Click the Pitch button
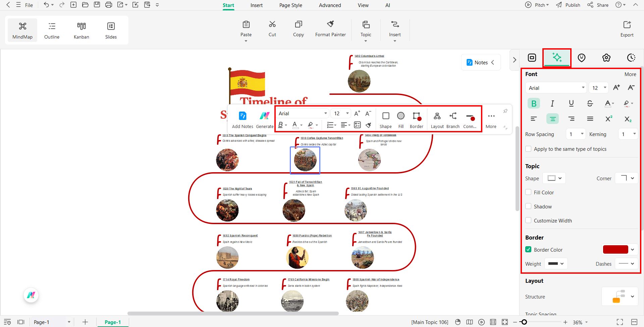Image resolution: width=644 pixels, height=327 pixels. [x=537, y=5]
